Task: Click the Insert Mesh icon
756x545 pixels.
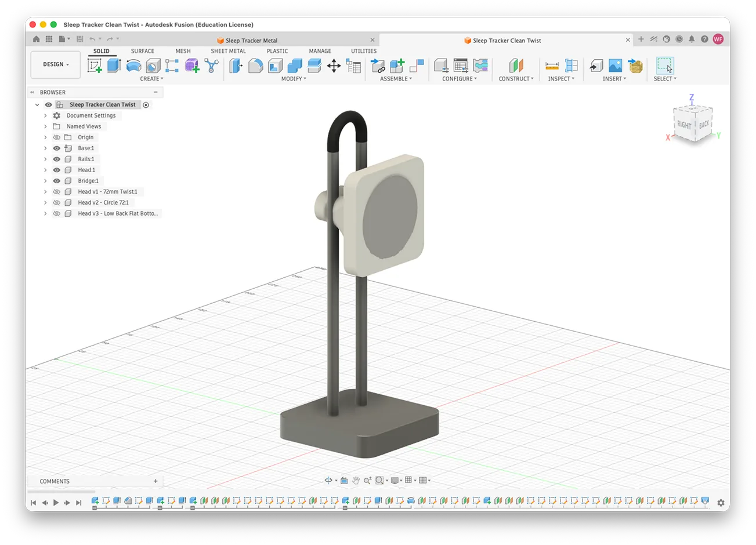Action: 635,66
